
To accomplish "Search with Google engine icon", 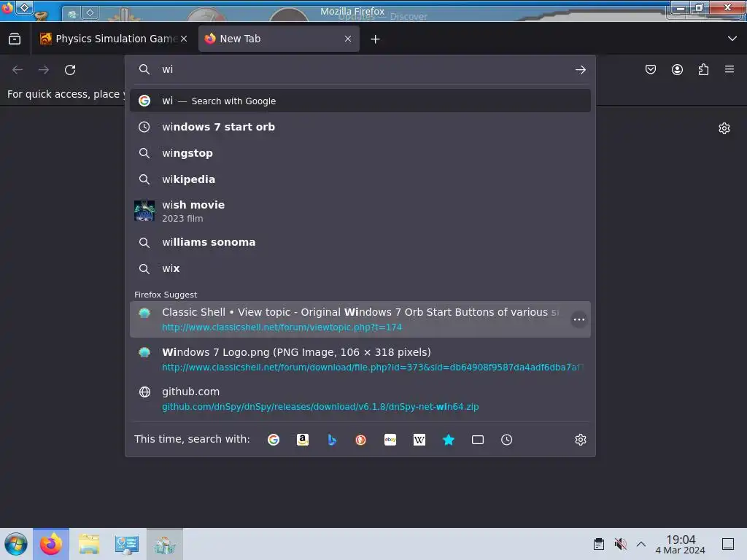I will point(274,440).
